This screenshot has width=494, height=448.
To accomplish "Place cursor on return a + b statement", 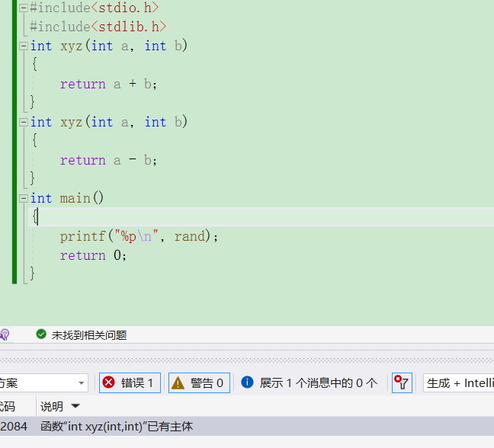I will (x=108, y=84).
